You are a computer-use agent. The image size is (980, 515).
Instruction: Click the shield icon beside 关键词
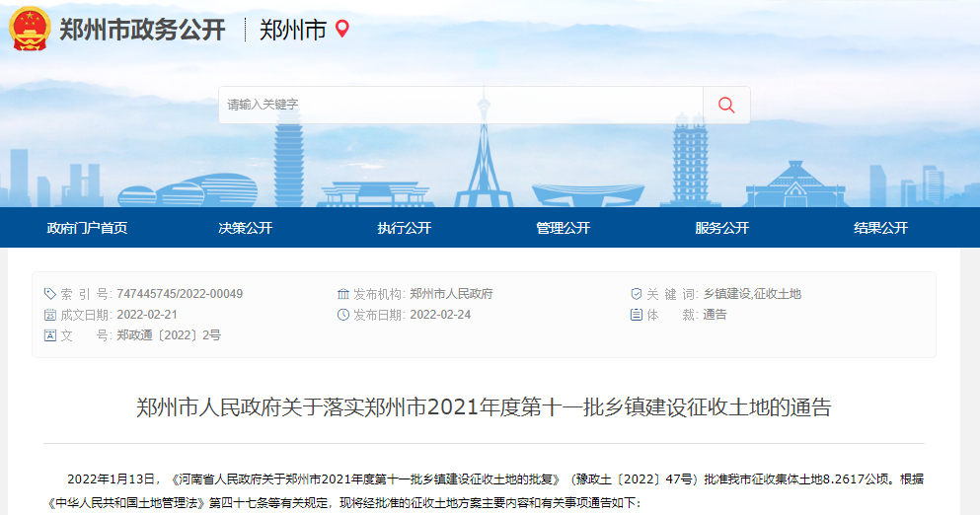pos(637,294)
